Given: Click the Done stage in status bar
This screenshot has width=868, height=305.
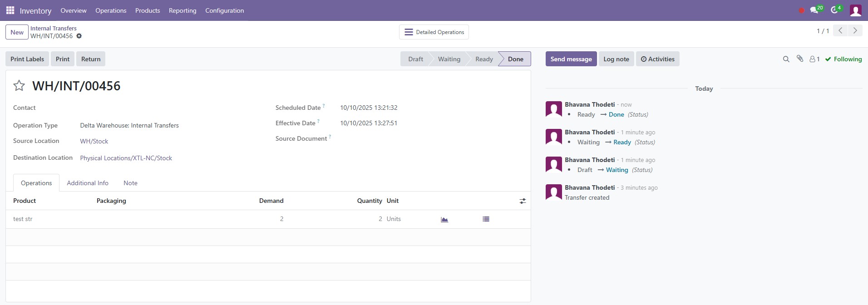Looking at the screenshot, I should tap(515, 59).
